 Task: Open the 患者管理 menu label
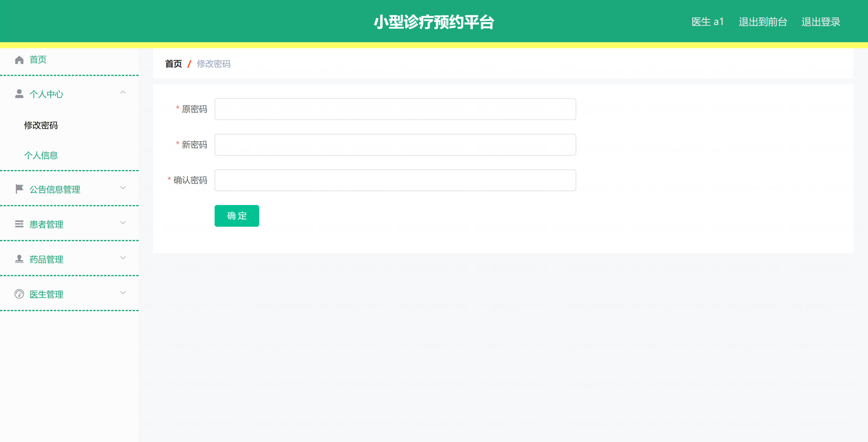click(x=46, y=224)
